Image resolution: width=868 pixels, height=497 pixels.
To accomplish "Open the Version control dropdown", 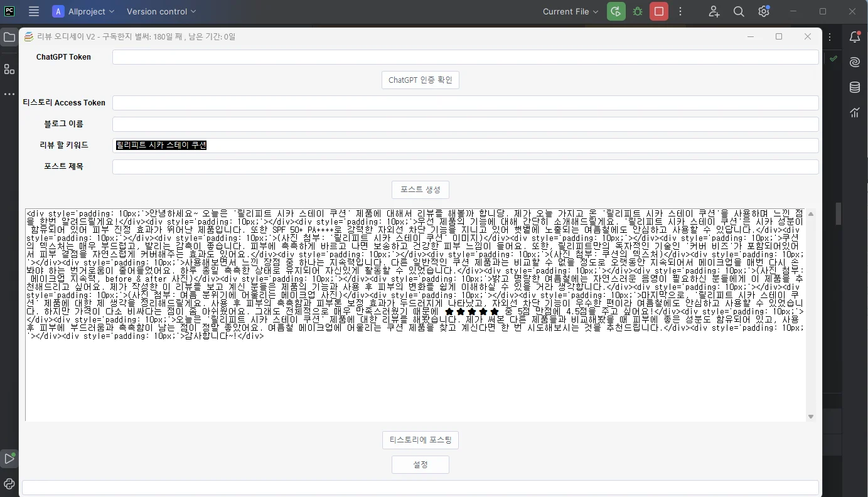I will [161, 11].
